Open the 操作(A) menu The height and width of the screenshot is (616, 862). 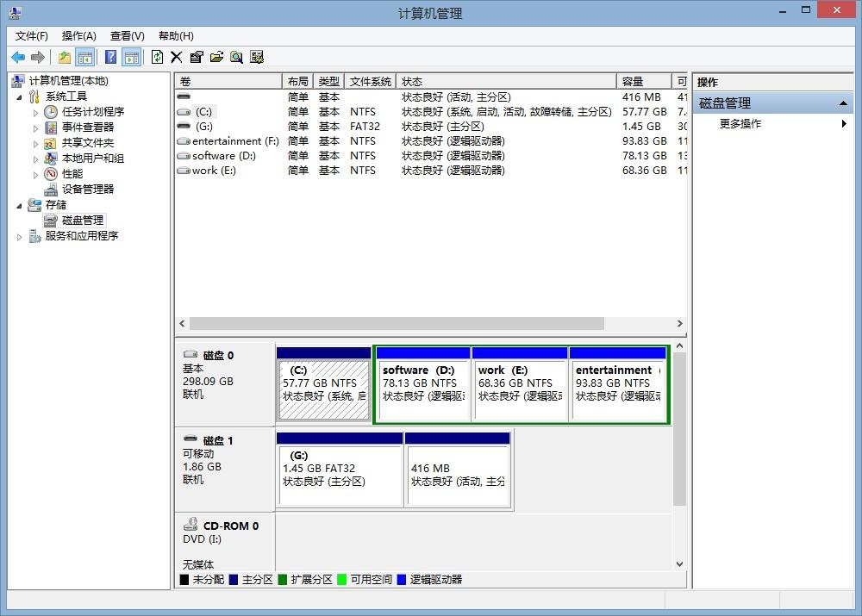click(x=79, y=36)
